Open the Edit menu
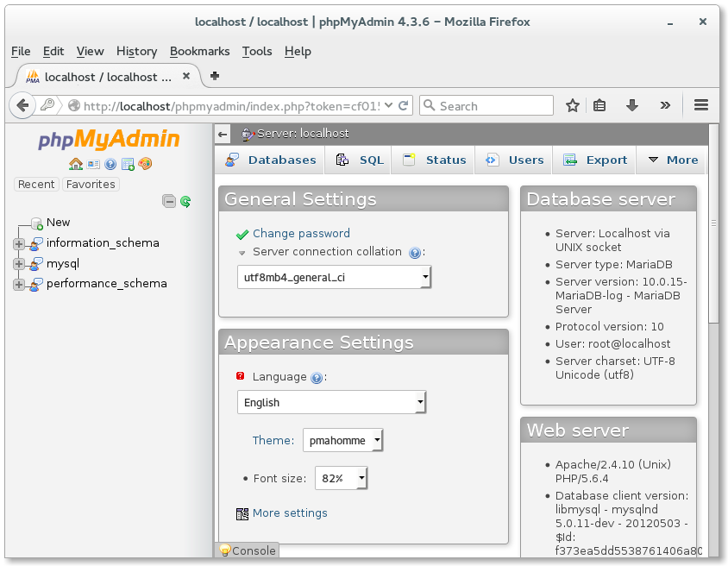The height and width of the screenshot is (566, 728). (53, 51)
